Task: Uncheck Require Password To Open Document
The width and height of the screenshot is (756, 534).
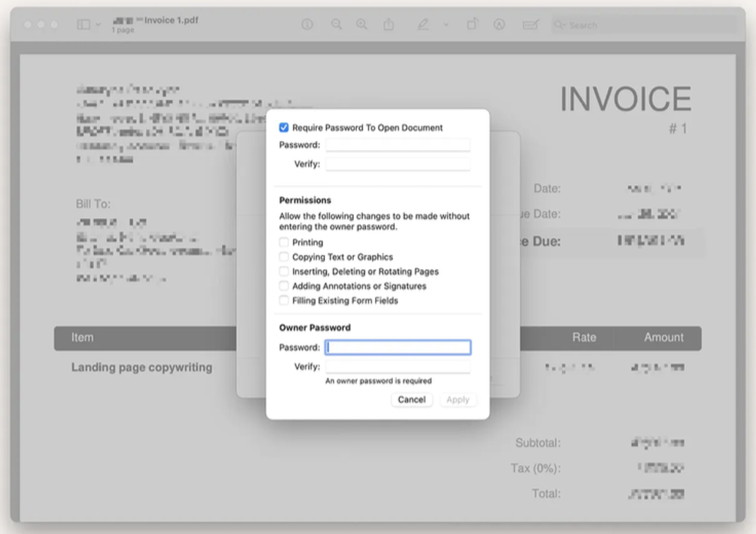Action: coord(284,128)
